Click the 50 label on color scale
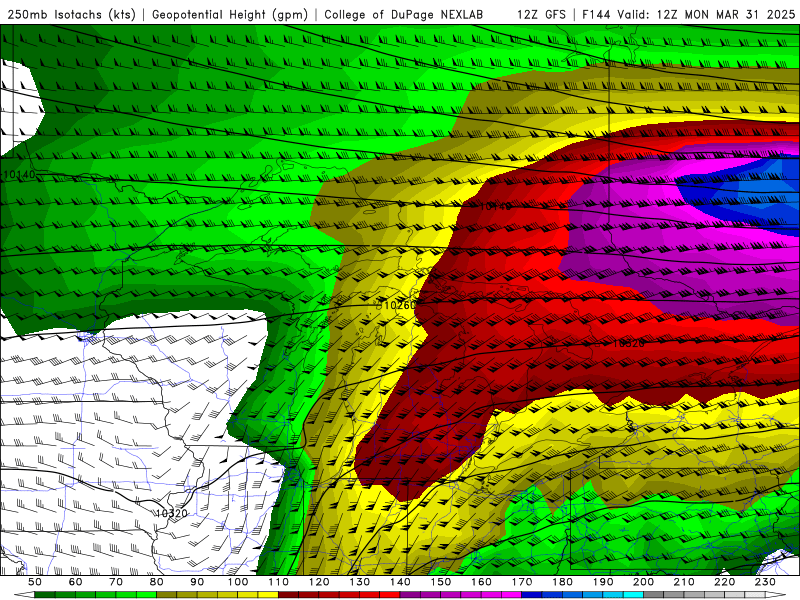This screenshot has height=600, width=800. [x=35, y=582]
